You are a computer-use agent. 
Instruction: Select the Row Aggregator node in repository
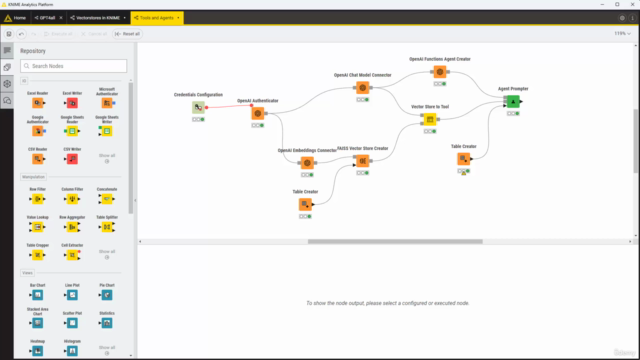[72, 227]
